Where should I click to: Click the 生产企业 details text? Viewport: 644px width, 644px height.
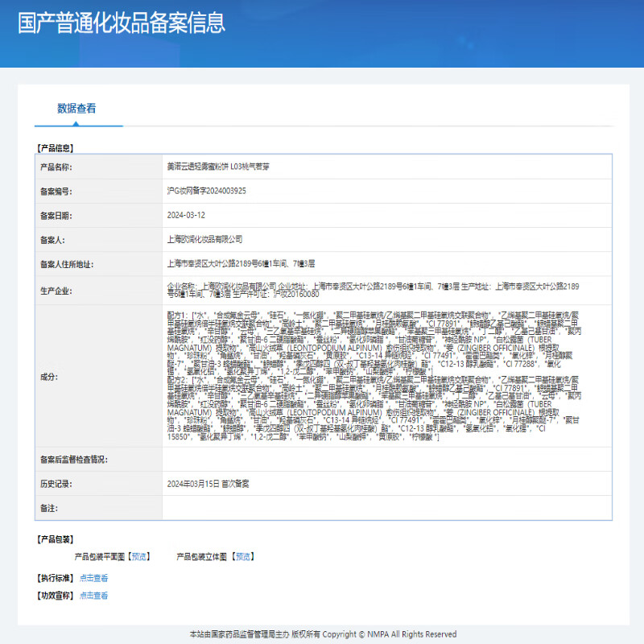coord(373,291)
